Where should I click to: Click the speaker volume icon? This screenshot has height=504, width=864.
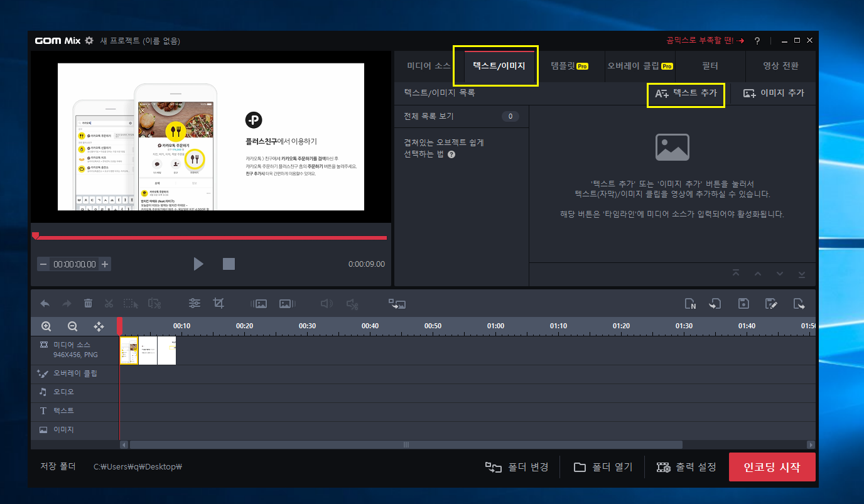pyautogui.click(x=327, y=304)
